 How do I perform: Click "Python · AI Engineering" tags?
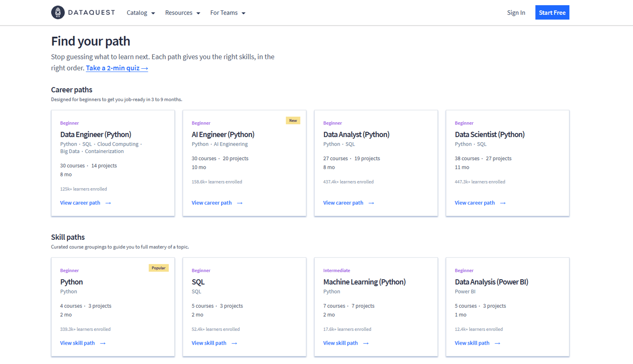(220, 144)
